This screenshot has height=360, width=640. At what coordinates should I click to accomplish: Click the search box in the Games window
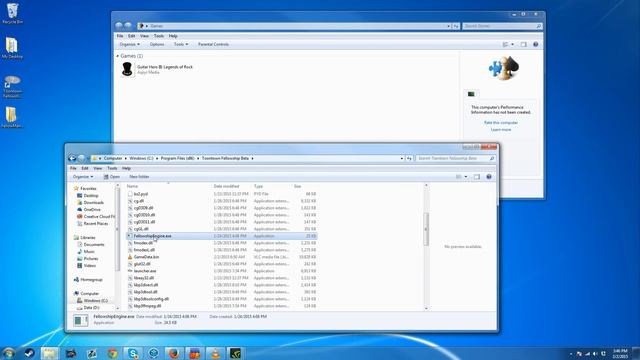(x=502, y=26)
